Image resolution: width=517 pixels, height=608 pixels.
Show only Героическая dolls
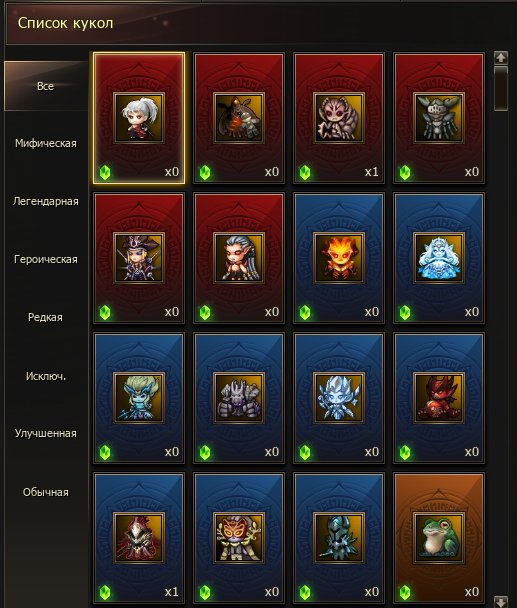point(46,259)
